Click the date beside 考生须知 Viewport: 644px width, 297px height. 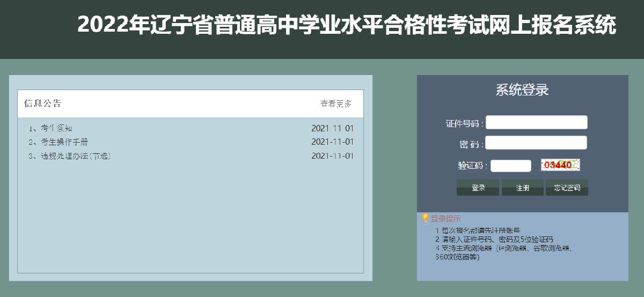tap(332, 128)
